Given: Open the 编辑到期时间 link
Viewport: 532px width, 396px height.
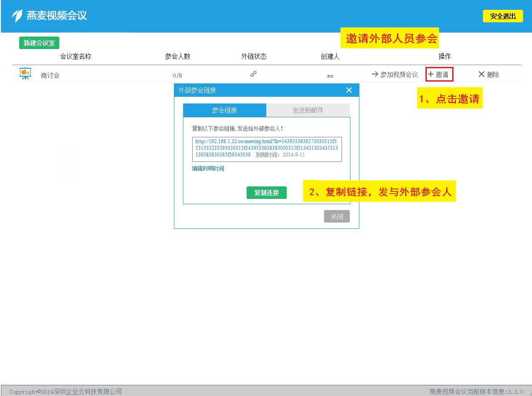Looking at the screenshot, I should (208, 169).
